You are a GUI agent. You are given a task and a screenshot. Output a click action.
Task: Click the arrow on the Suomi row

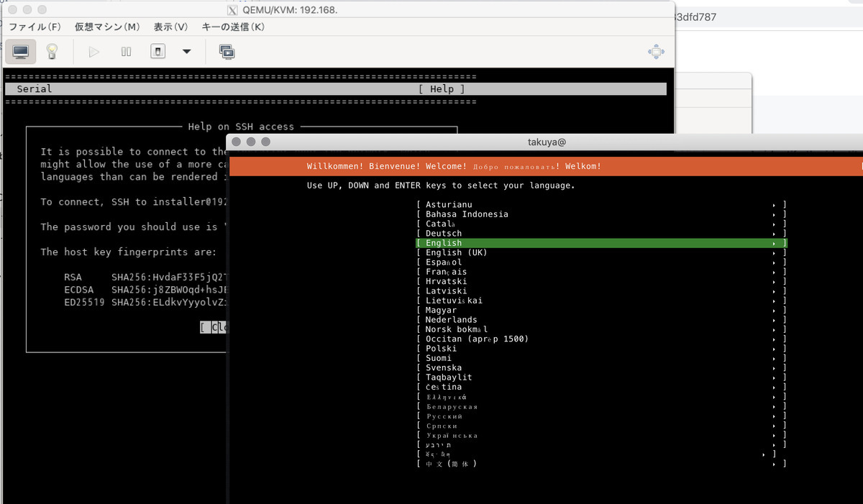point(775,358)
